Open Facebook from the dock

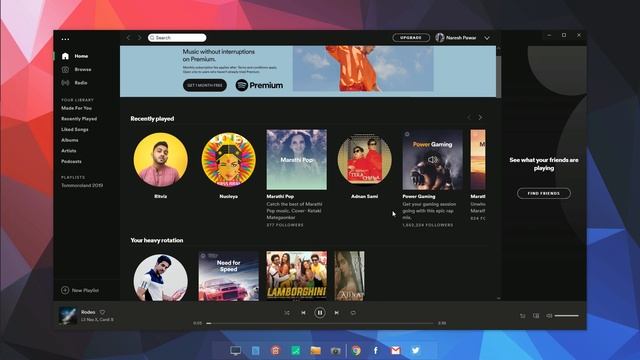coord(376,350)
